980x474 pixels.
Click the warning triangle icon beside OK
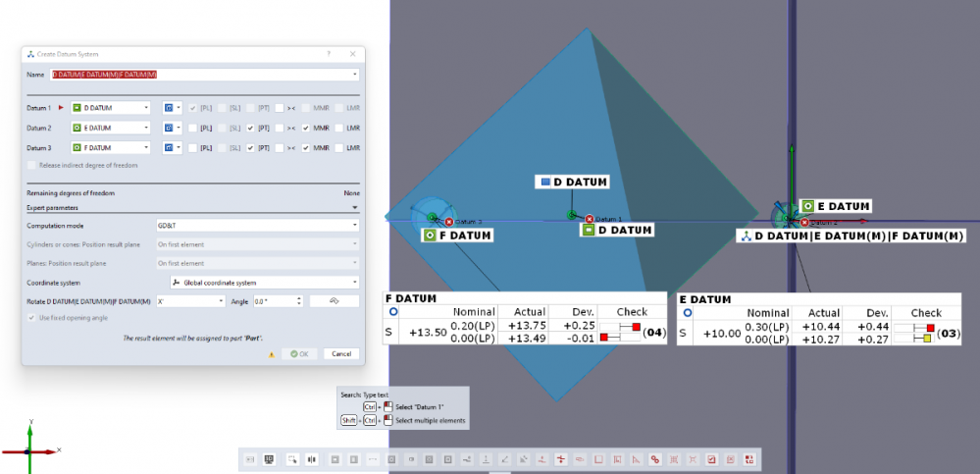click(x=272, y=354)
